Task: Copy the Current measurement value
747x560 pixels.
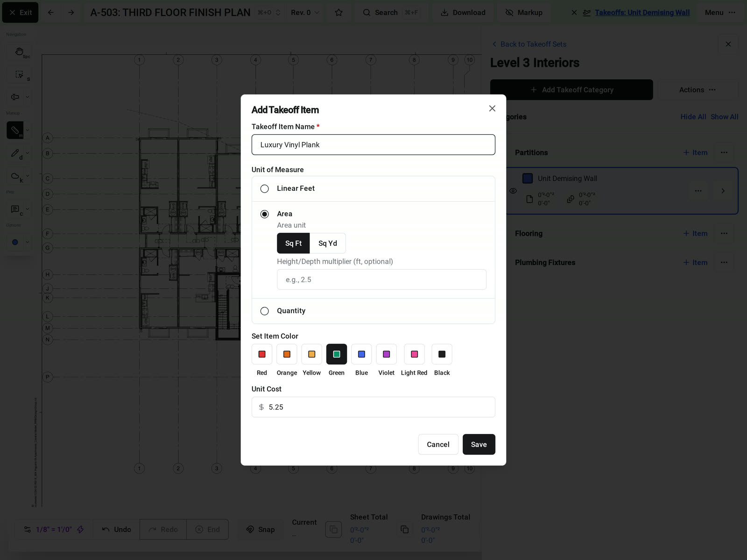Action: [x=333, y=529]
